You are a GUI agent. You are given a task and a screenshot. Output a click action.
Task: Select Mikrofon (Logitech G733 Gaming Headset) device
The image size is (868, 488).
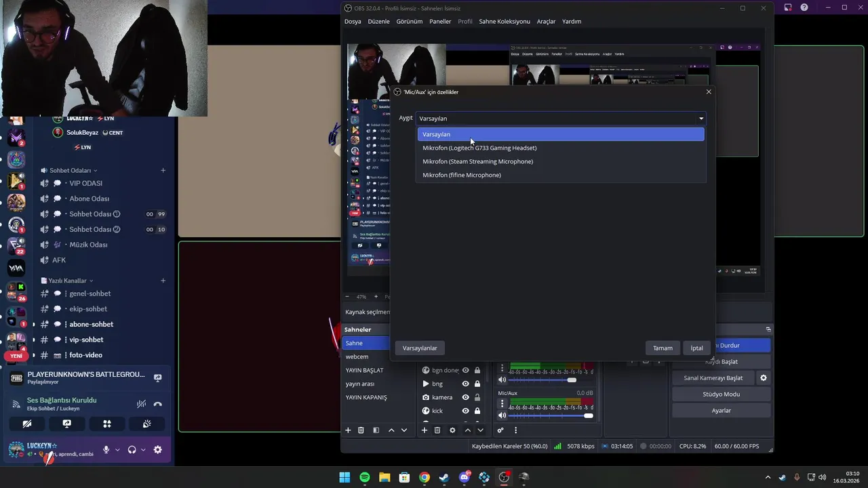pos(561,148)
